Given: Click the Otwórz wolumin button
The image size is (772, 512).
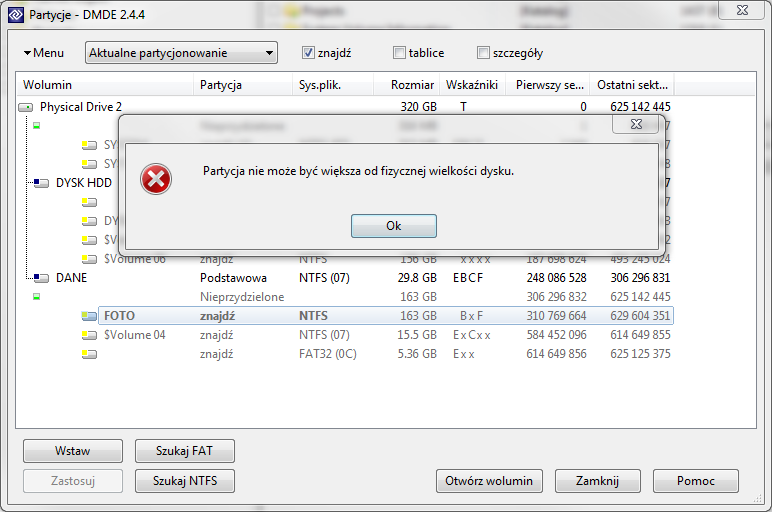Looking at the screenshot, I should [489, 481].
